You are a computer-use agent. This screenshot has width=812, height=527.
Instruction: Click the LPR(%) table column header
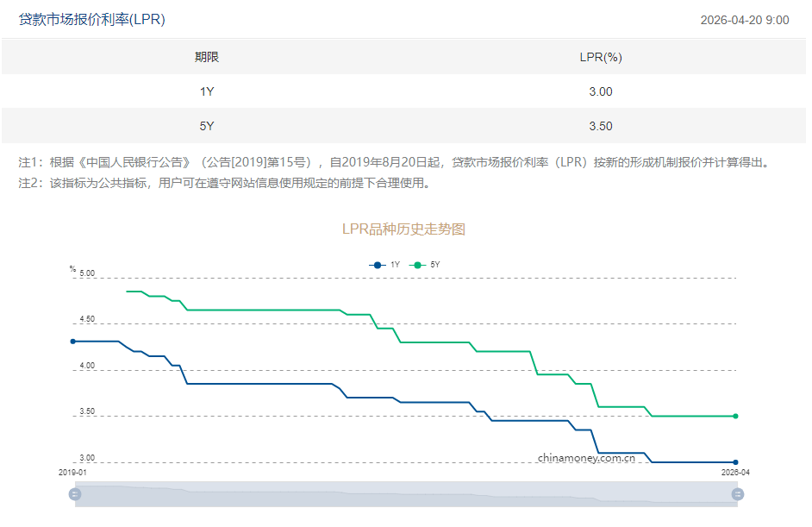coord(601,57)
